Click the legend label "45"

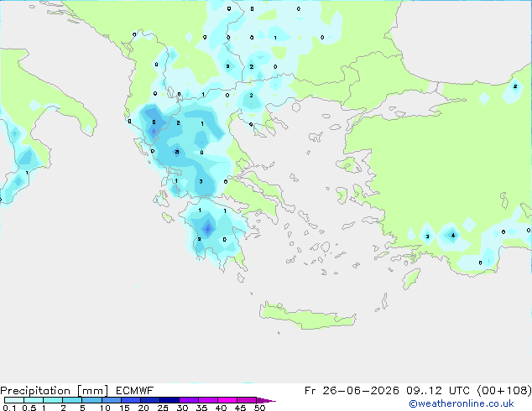[240, 408]
